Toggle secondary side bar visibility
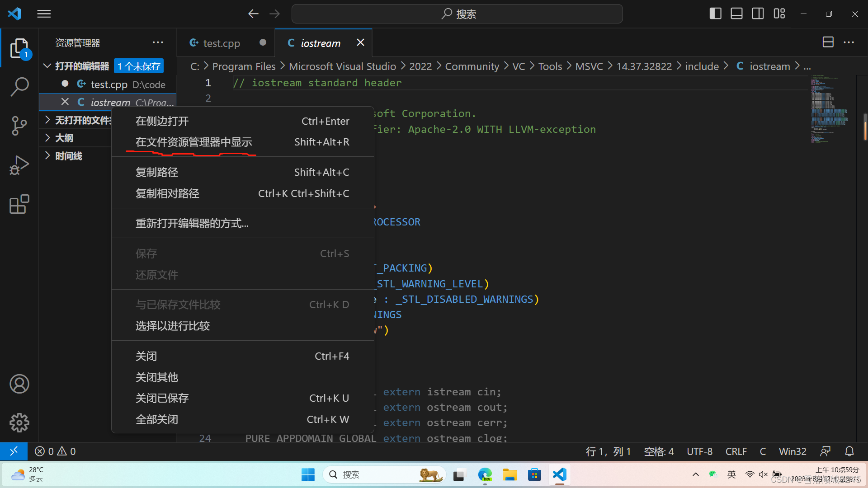The height and width of the screenshot is (488, 868). click(758, 14)
